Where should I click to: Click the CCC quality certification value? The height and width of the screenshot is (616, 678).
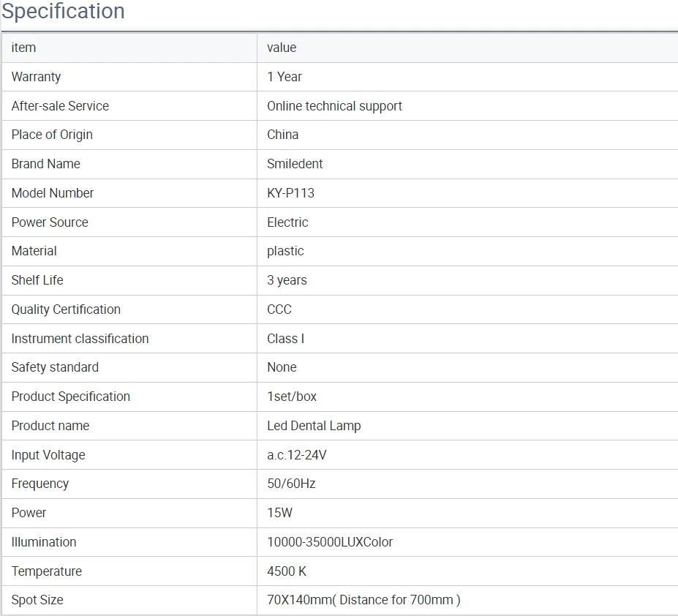click(x=279, y=309)
